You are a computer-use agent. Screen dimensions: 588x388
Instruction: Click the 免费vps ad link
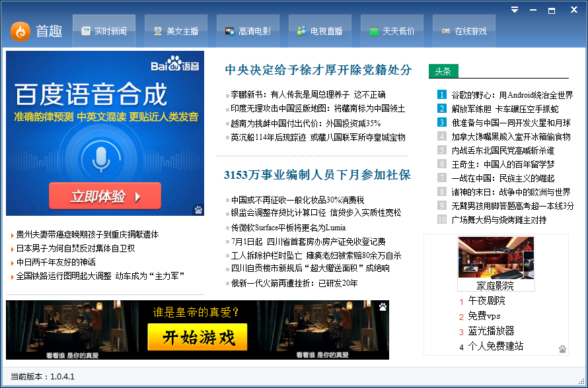[x=484, y=316]
